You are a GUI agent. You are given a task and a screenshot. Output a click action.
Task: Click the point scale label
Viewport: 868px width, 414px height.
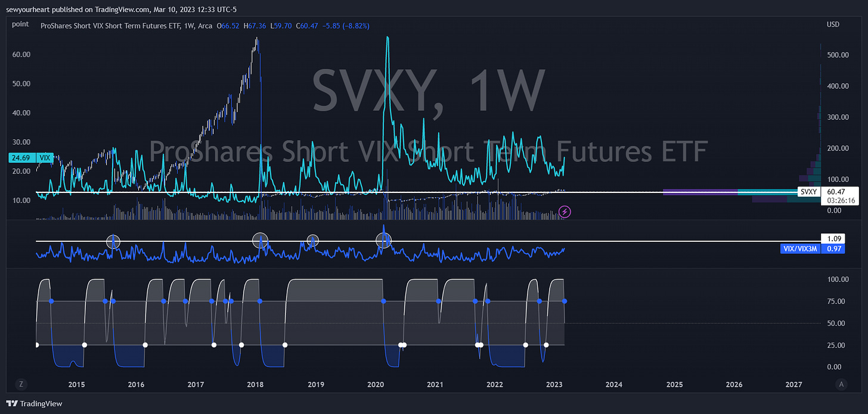click(x=20, y=24)
